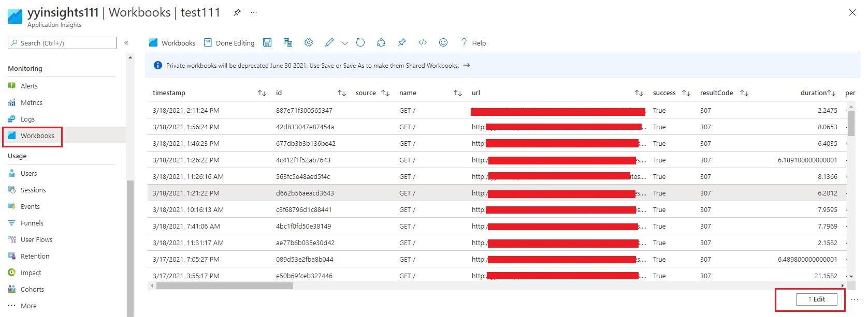
Task: Open the ellipsis menu next to Edit
Action: tap(855, 299)
